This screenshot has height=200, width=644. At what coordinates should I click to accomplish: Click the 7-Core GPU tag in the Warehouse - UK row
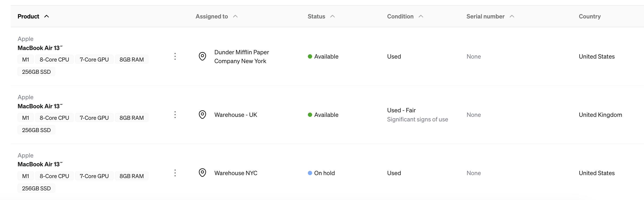pyautogui.click(x=94, y=118)
